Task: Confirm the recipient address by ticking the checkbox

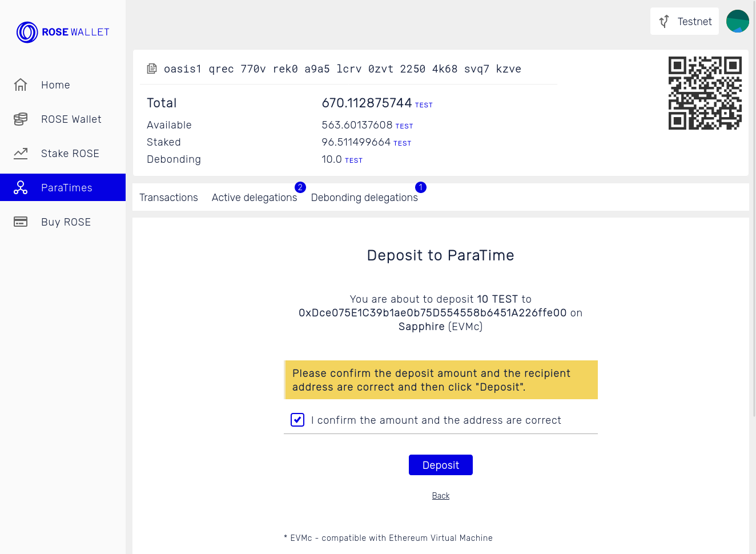Action: point(297,420)
